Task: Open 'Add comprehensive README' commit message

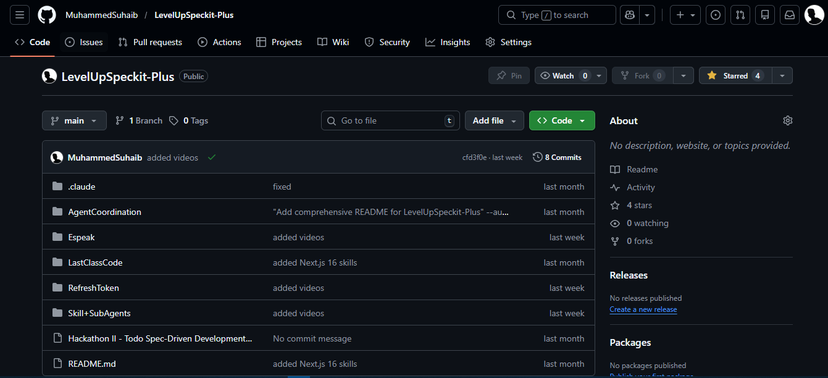Action: pos(391,212)
